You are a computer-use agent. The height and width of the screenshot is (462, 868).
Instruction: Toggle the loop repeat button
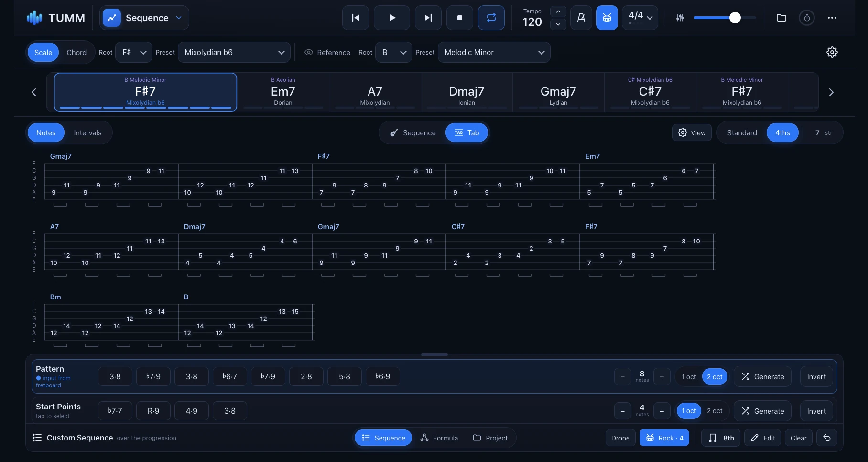[491, 18]
